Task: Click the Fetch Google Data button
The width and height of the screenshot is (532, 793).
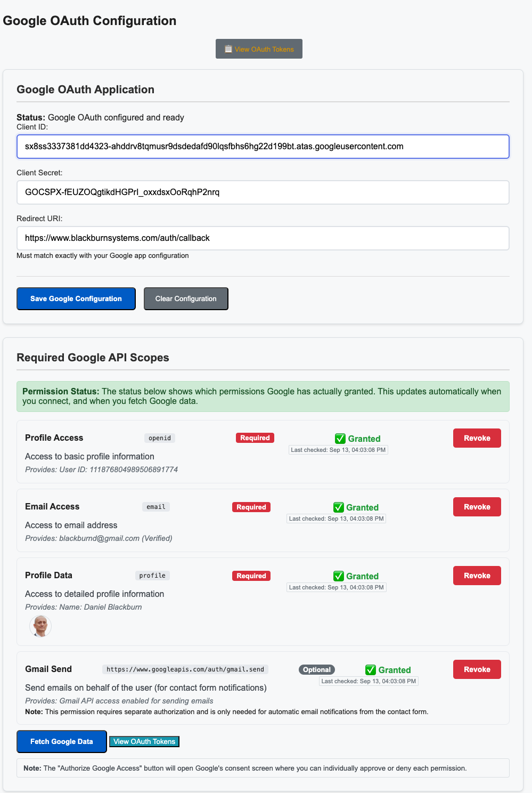Action: click(x=62, y=741)
